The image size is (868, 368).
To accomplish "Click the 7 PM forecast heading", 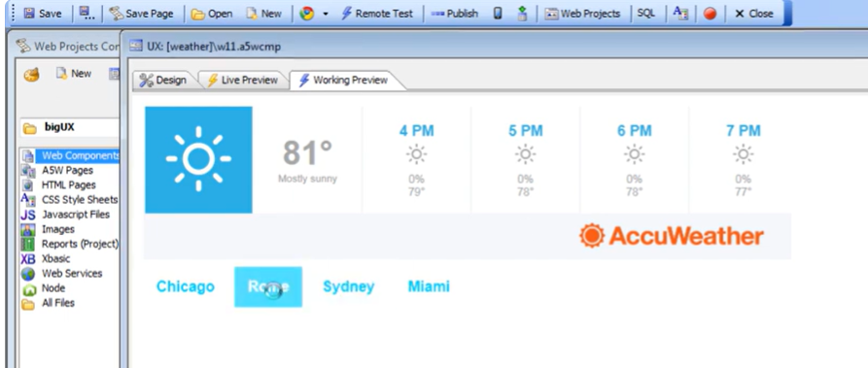I will [743, 131].
